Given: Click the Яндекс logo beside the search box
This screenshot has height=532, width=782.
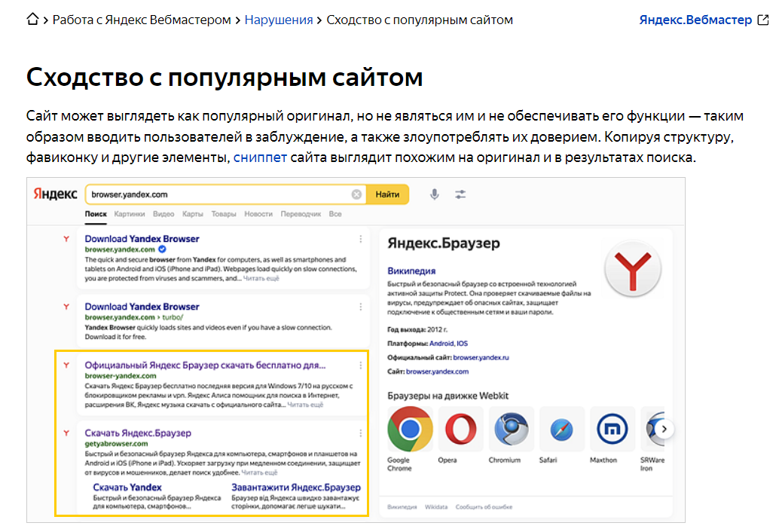Looking at the screenshot, I should pyautogui.click(x=55, y=194).
